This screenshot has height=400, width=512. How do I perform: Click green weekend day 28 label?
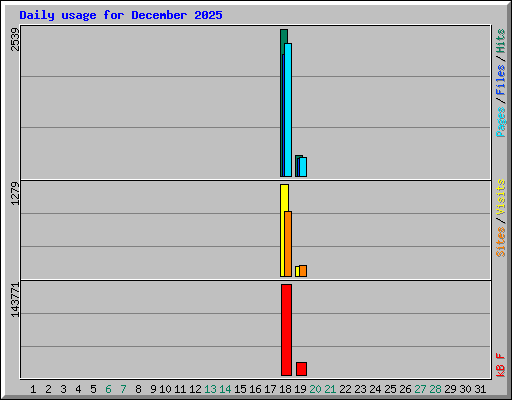pyautogui.click(x=435, y=389)
